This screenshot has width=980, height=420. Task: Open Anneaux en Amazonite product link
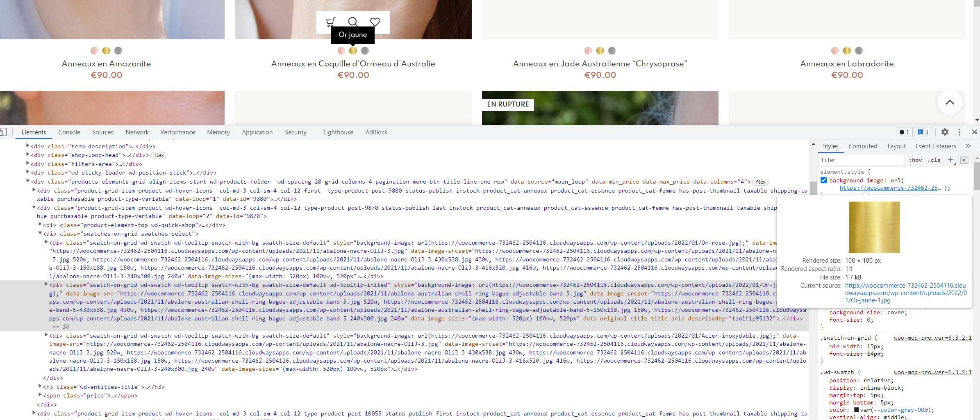[107, 64]
